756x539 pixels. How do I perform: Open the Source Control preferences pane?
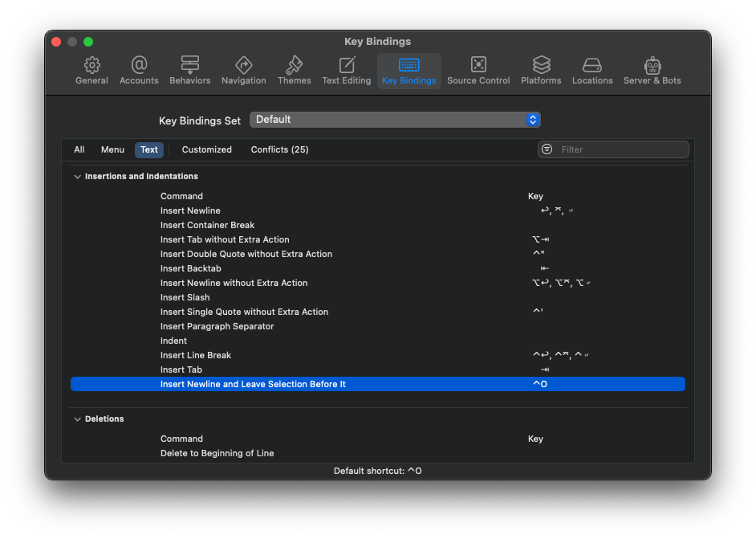(x=478, y=70)
